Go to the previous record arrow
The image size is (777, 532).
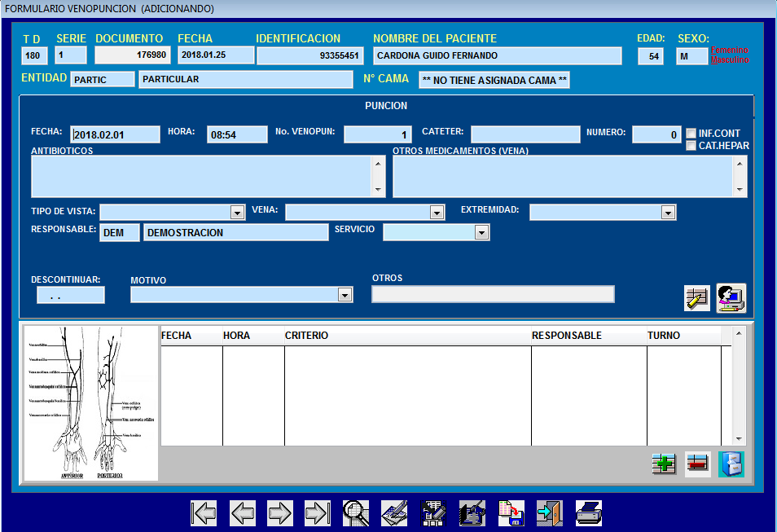pos(243,513)
